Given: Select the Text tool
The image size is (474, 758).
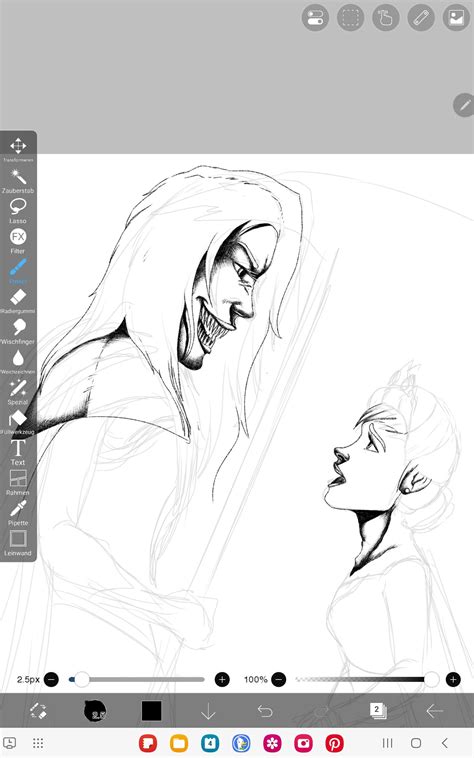Looking at the screenshot, I should [x=18, y=452].
